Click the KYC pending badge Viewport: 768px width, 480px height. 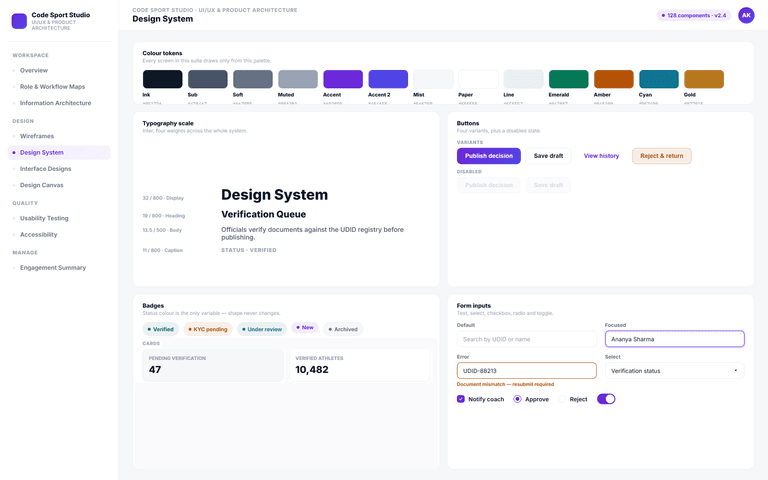(208, 329)
